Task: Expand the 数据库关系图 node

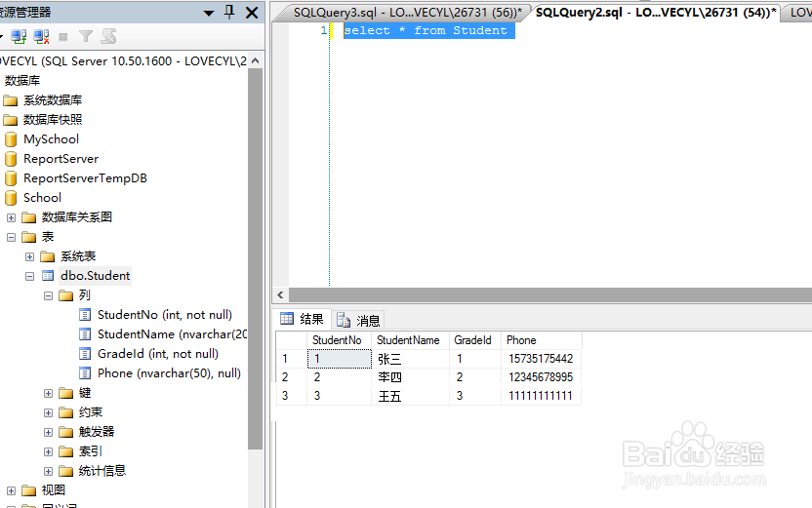Action: (11, 217)
